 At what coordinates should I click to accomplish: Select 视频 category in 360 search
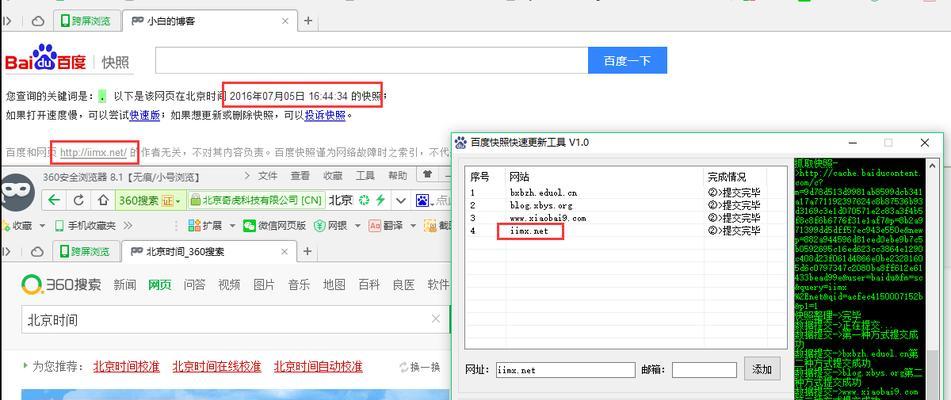click(x=229, y=285)
